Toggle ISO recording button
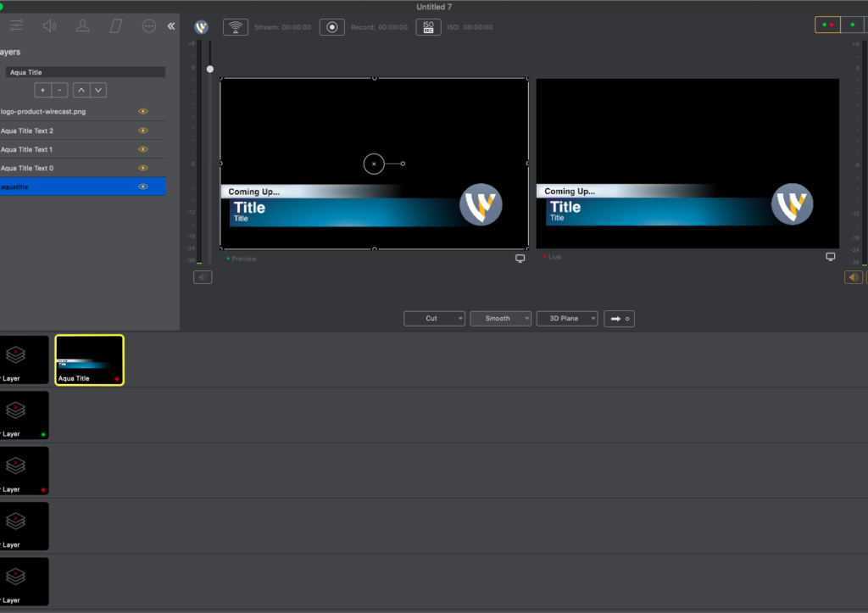Image resolution: width=868 pixels, height=613 pixels. [428, 27]
